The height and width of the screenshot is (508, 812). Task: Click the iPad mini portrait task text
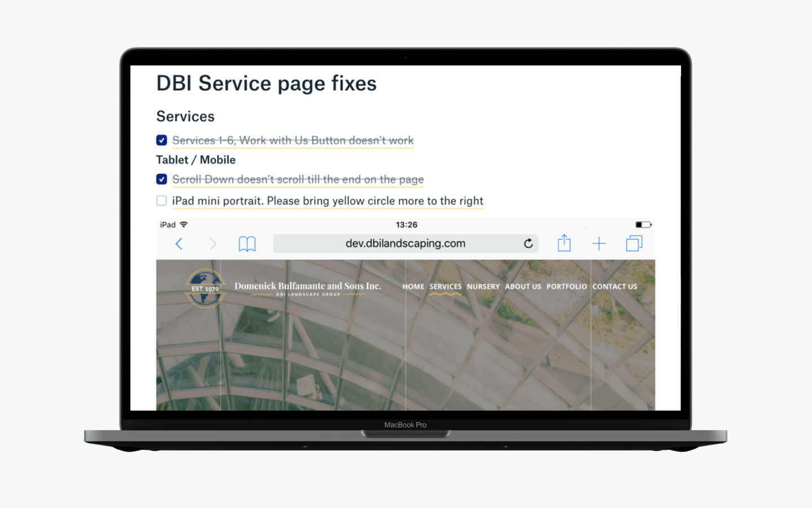pyautogui.click(x=328, y=201)
